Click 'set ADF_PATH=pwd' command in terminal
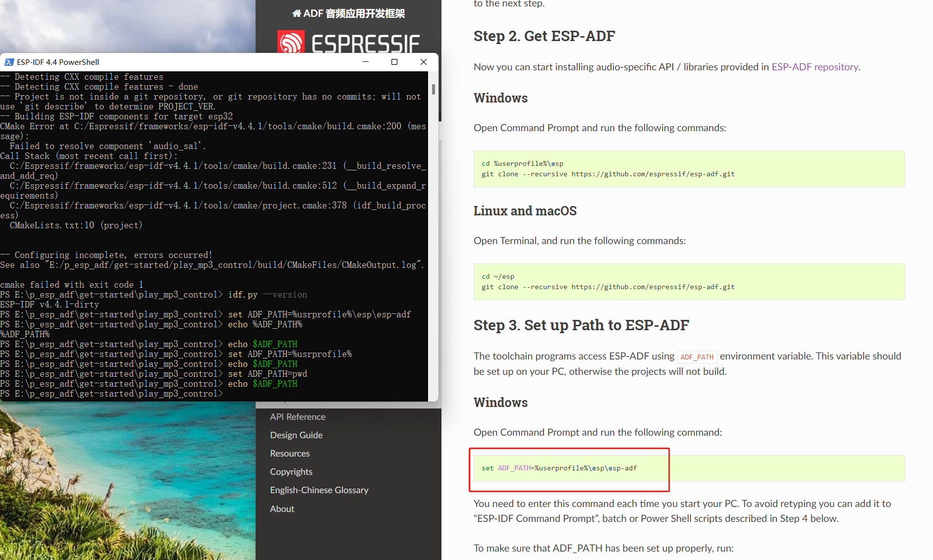 click(x=268, y=374)
